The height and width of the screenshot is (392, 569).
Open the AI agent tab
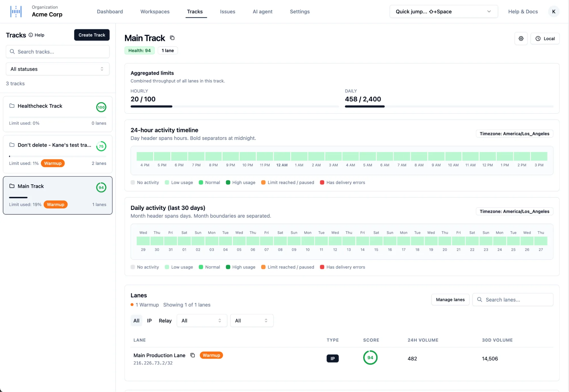click(262, 12)
